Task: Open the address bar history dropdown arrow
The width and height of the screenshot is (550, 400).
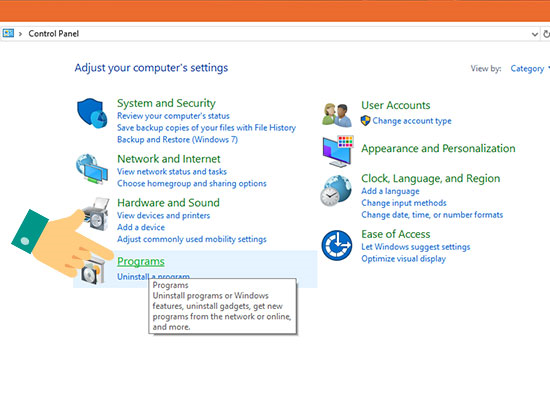Action: (x=535, y=34)
